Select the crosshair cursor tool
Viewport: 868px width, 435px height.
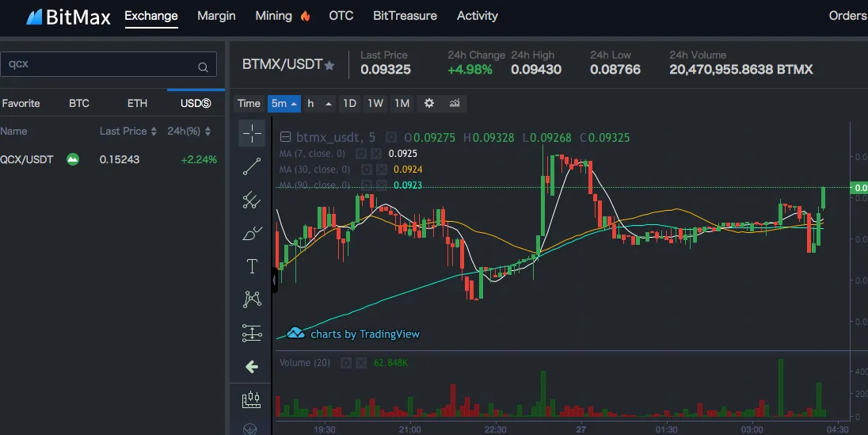coord(252,134)
